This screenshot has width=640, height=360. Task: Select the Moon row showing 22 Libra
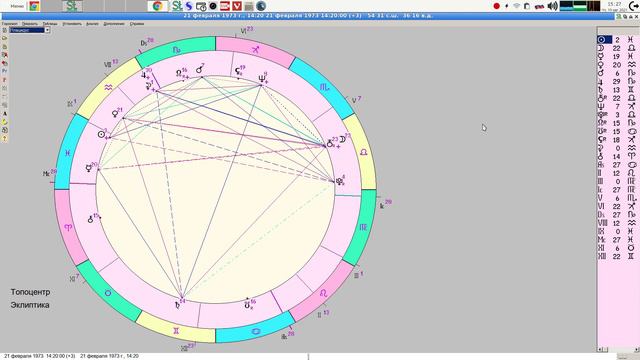(x=617, y=48)
